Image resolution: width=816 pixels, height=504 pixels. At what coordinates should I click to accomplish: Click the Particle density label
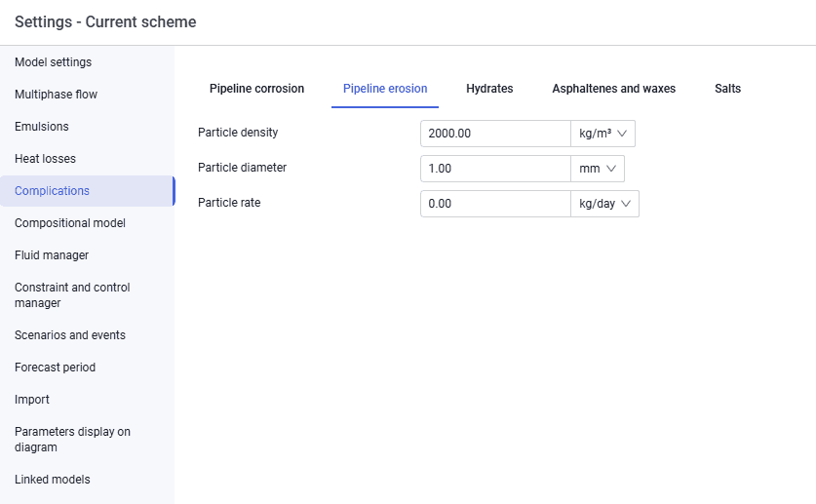[238, 133]
